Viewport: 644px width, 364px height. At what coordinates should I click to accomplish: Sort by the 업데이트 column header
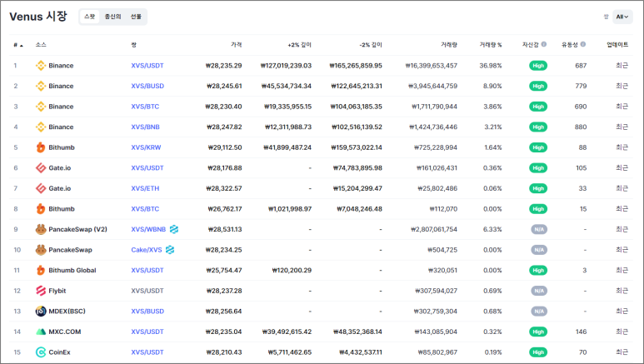point(617,45)
